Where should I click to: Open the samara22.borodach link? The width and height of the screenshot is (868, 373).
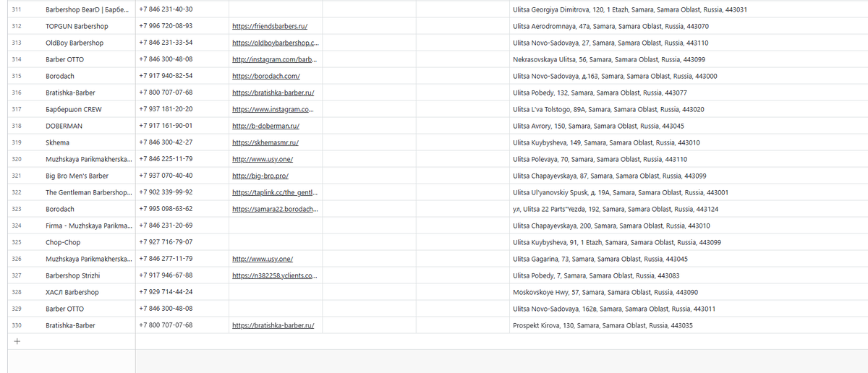(x=275, y=209)
